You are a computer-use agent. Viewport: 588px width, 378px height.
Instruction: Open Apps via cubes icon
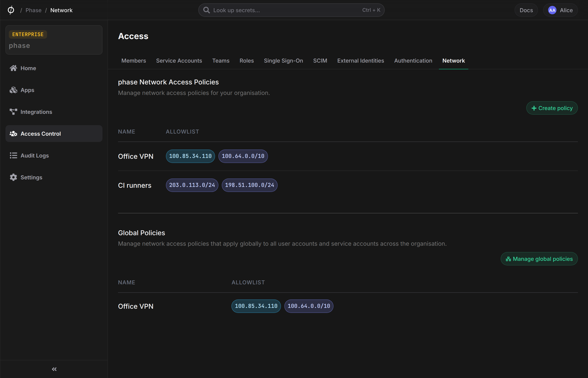[x=13, y=90]
